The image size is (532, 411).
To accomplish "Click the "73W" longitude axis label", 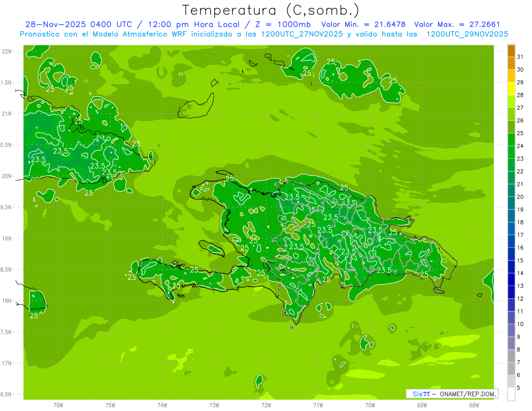I will click(x=214, y=405).
